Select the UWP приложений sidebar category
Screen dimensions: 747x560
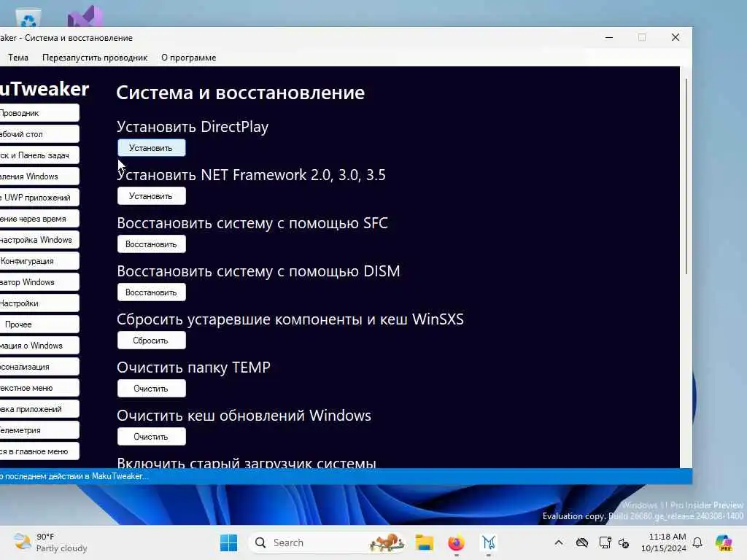click(x=39, y=198)
